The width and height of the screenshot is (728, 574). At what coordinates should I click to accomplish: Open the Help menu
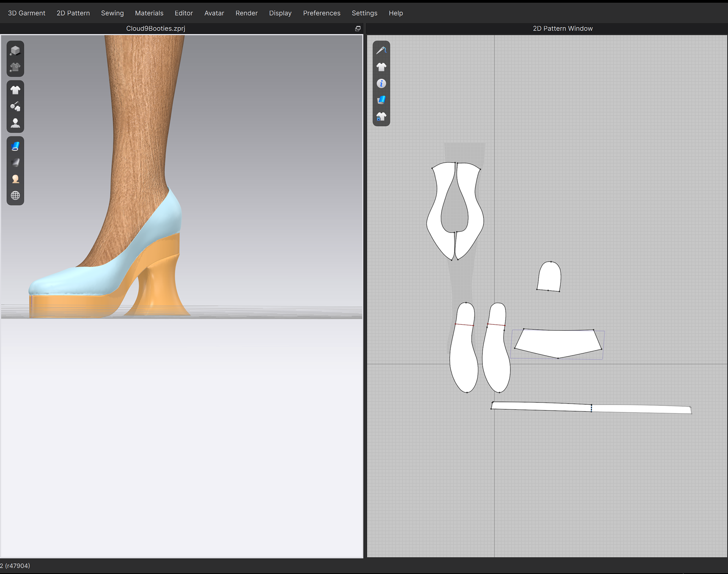tap(395, 13)
